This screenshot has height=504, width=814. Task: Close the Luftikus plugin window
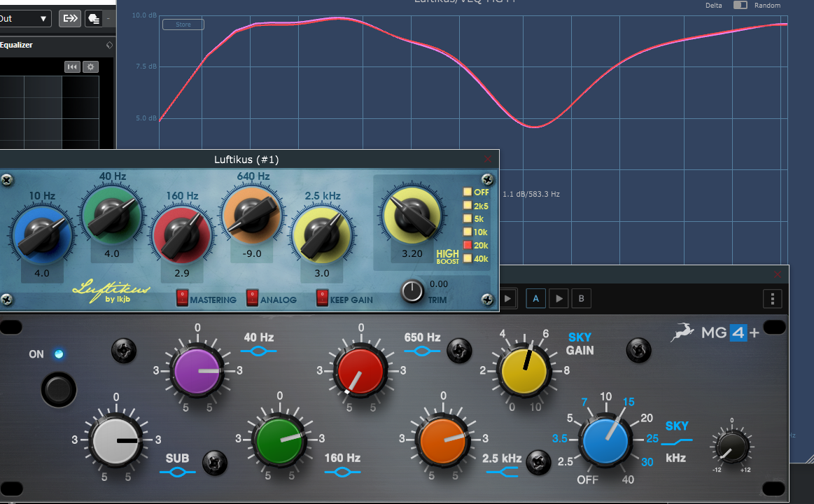[487, 159]
